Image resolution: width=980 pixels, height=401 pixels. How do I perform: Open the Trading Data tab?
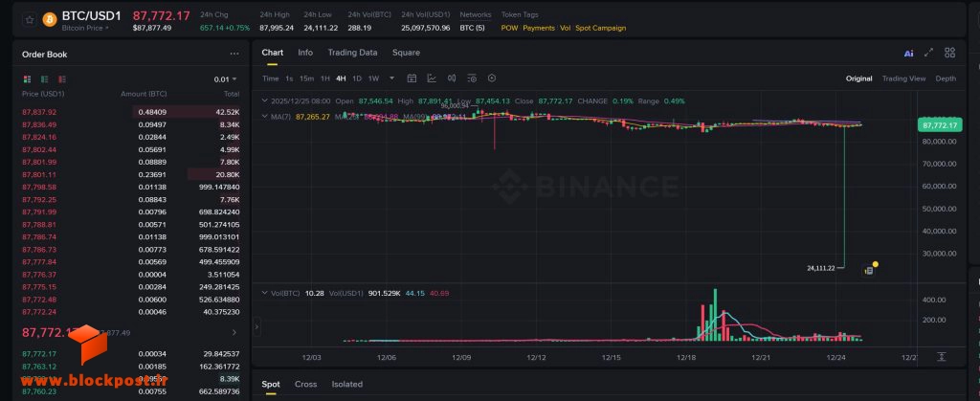click(x=352, y=53)
